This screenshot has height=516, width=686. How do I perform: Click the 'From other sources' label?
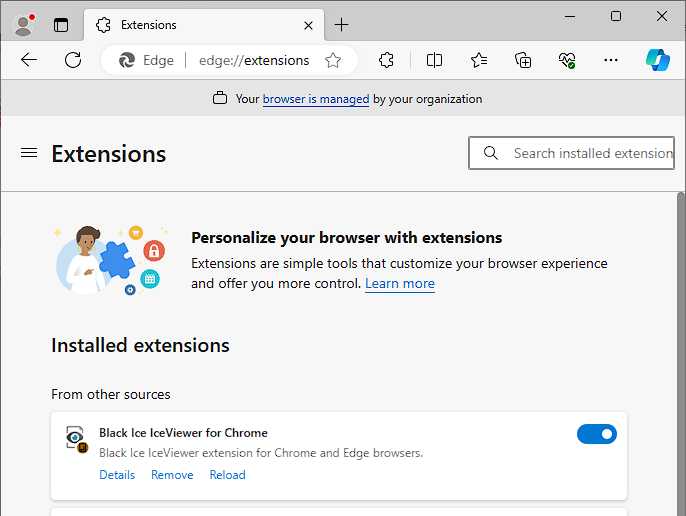[111, 394]
